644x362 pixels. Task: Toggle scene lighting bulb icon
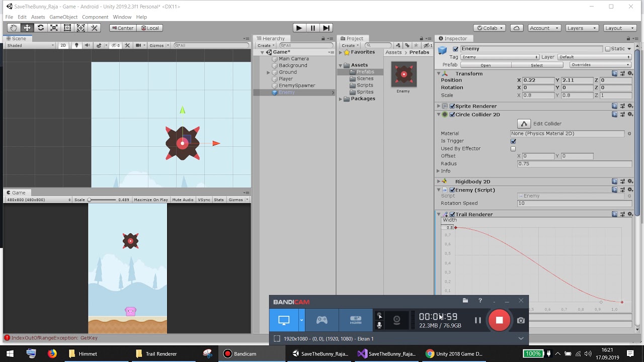[x=76, y=45]
